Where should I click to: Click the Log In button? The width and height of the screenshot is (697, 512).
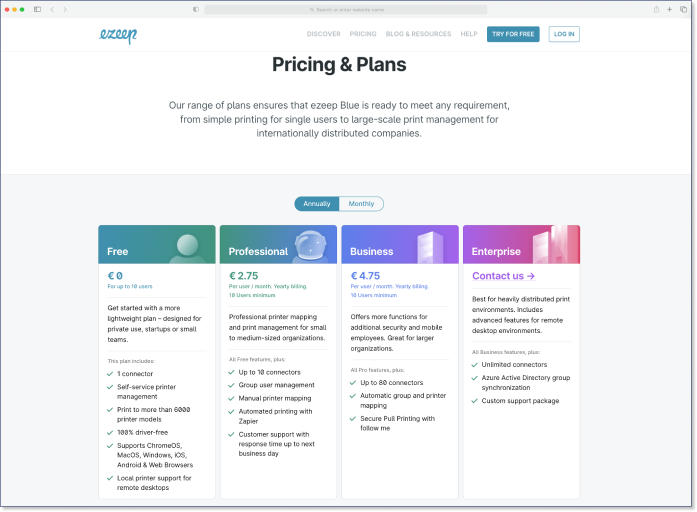564,34
